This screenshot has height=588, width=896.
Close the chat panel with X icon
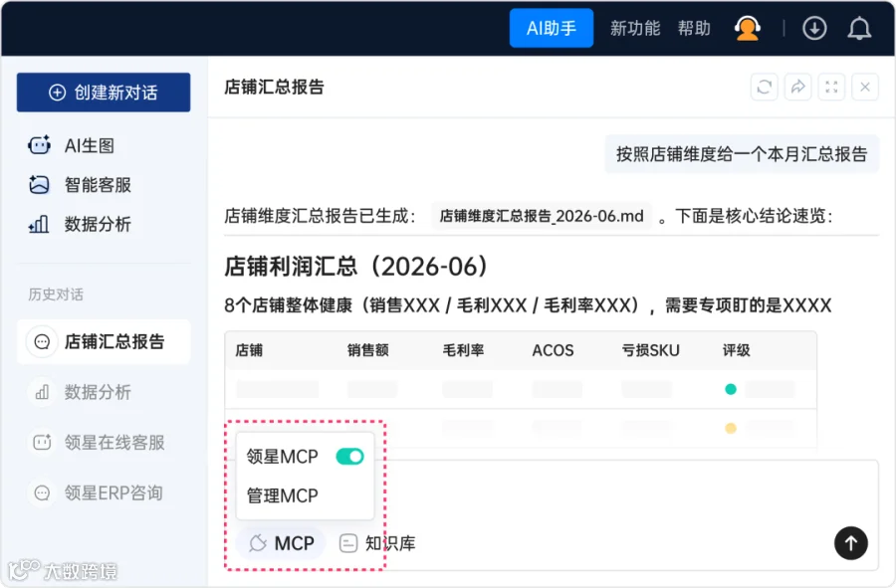click(865, 87)
